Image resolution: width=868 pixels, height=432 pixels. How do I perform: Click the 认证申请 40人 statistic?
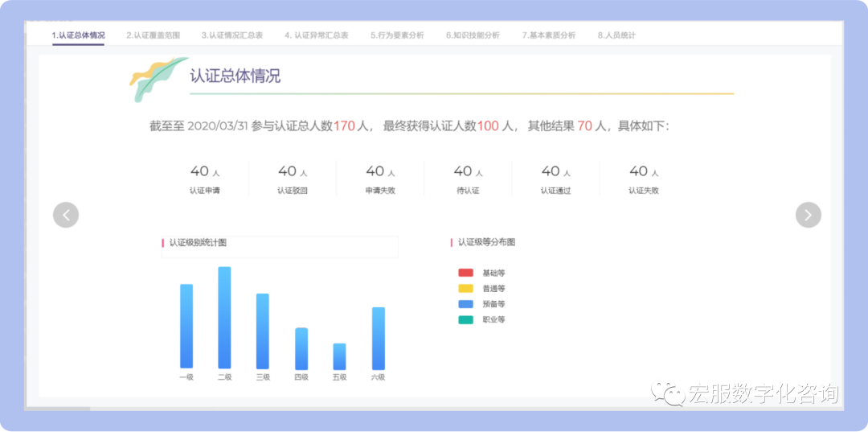pos(205,179)
